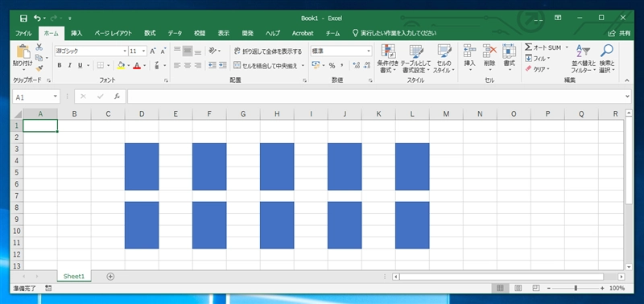
Task: Switch to the 挿入 (Insert) tab
Action: point(76,33)
